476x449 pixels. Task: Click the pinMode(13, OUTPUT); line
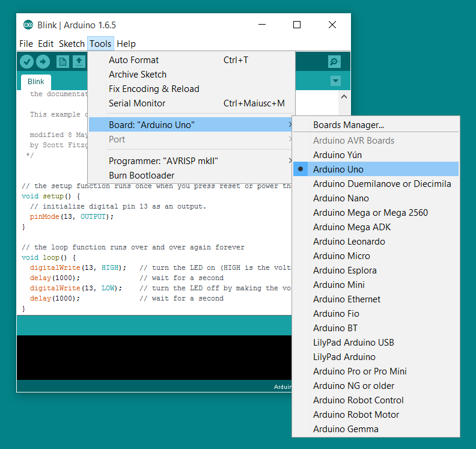(x=72, y=217)
